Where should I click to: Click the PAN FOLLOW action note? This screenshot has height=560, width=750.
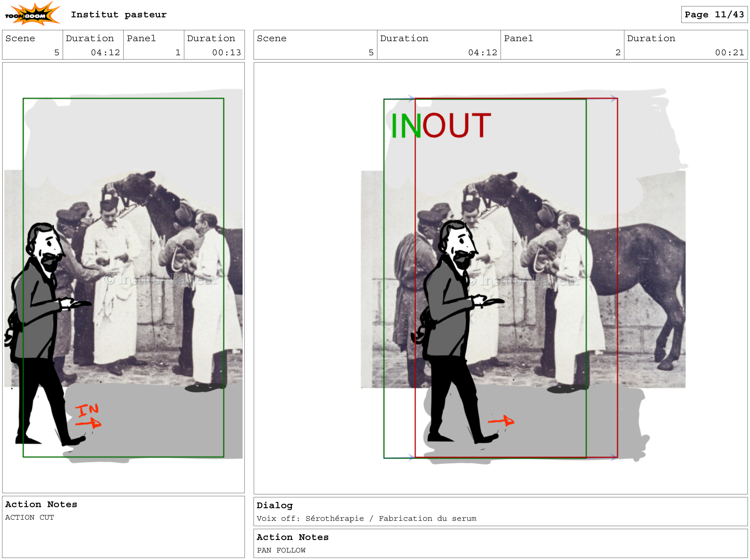click(281, 550)
